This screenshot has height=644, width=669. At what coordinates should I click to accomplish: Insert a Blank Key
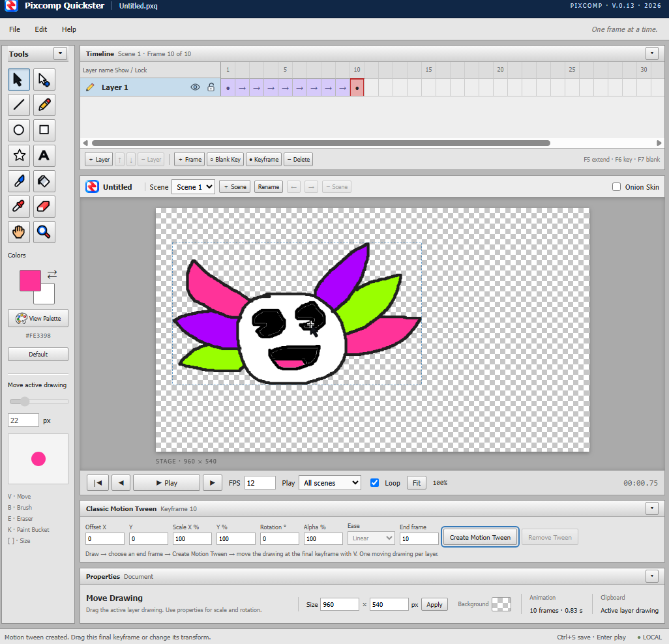[x=226, y=160]
